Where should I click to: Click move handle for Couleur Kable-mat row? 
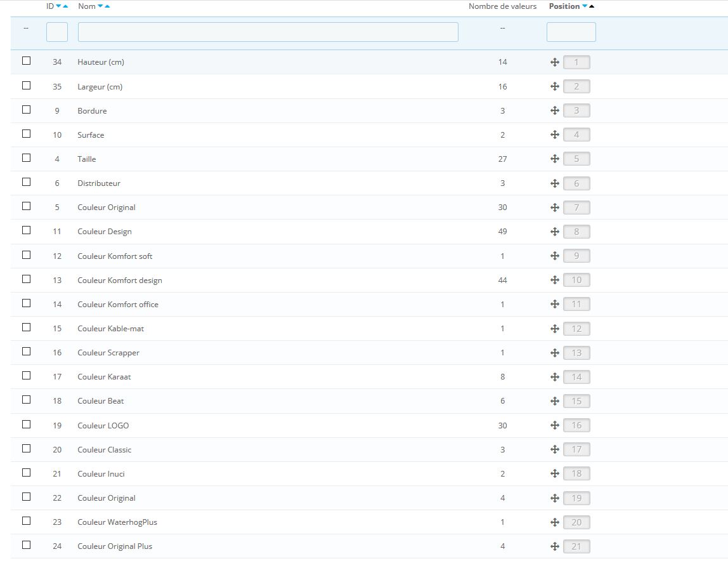point(554,329)
